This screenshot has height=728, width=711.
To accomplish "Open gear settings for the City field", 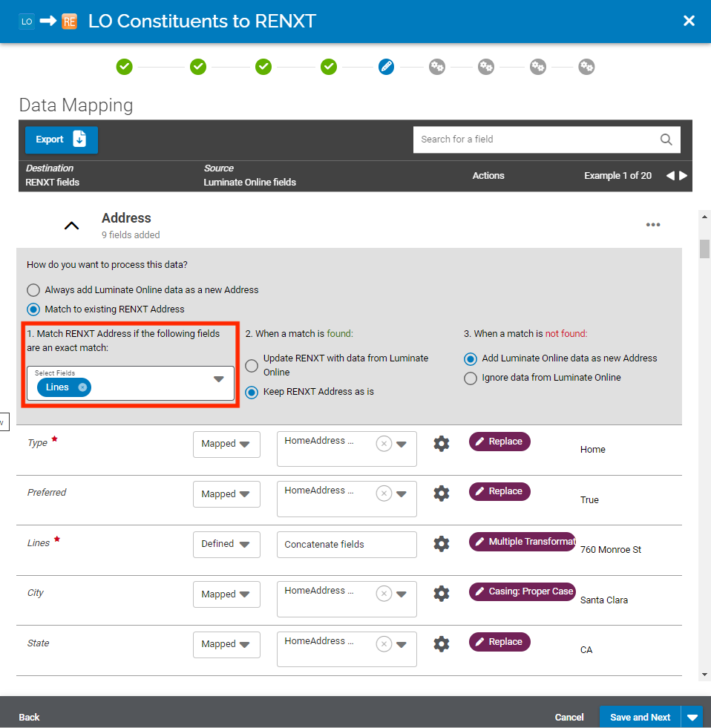I will [x=441, y=594].
